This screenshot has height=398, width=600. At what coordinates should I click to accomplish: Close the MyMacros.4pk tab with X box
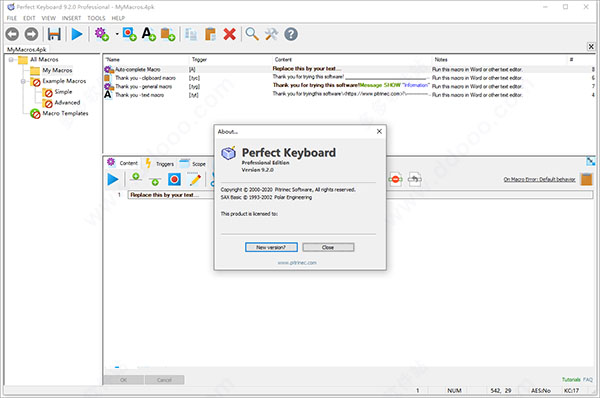click(x=591, y=46)
